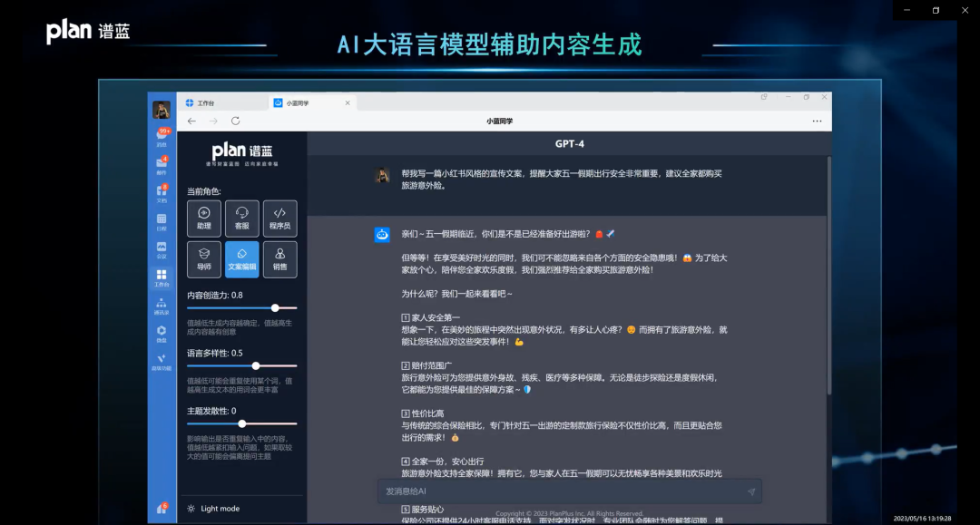Select the 程序员 programmer role

[280, 219]
